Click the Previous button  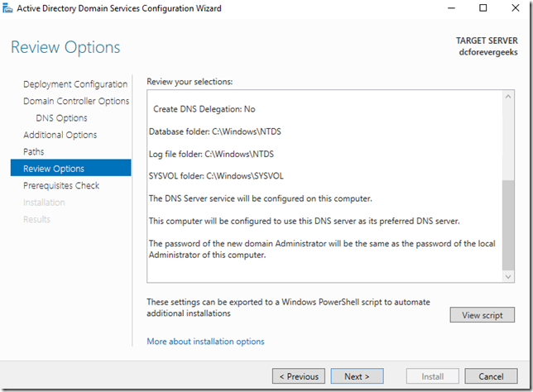[x=298, y=376]
